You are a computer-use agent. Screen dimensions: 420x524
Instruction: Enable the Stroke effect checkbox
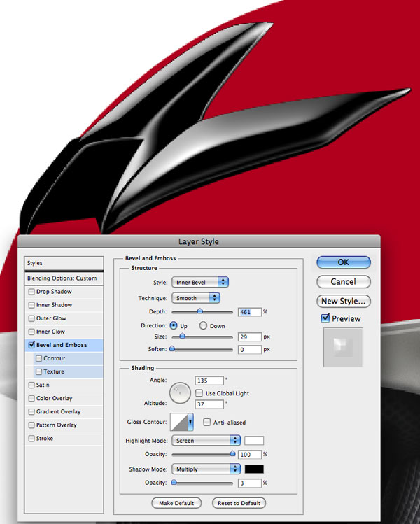coord(31,439)
